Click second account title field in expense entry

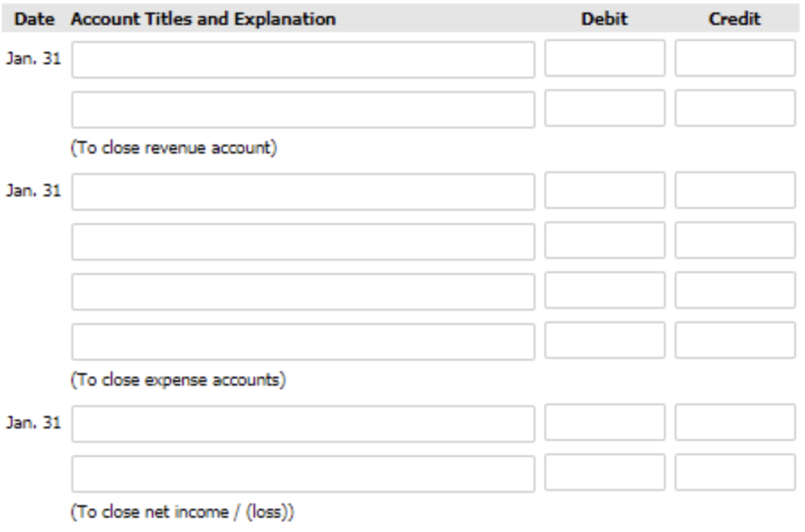coord(303,241)
